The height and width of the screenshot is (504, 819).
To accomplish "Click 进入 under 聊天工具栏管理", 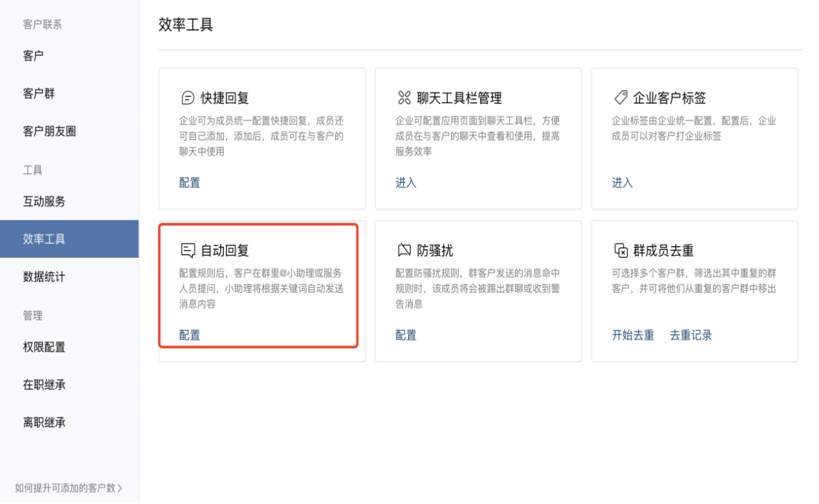I will click(x=406, y=183).
